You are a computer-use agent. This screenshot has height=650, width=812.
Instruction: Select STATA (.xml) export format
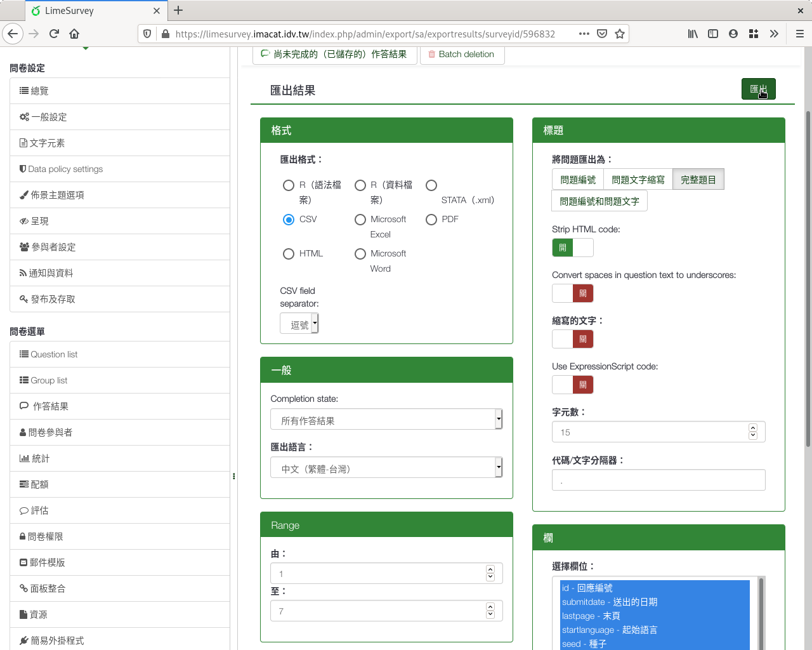click(x=431, y=185)
